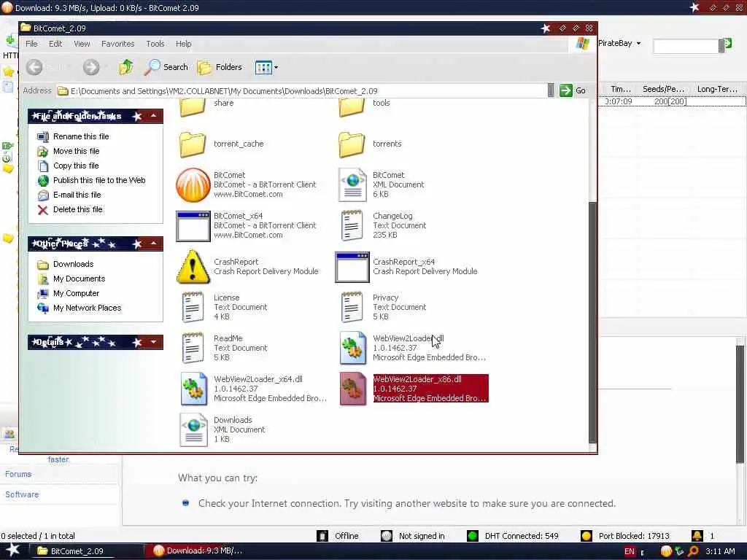Screen dimensions: 747x560
Task: Click the Forward navigation arrow
Action: coord(91,67)
